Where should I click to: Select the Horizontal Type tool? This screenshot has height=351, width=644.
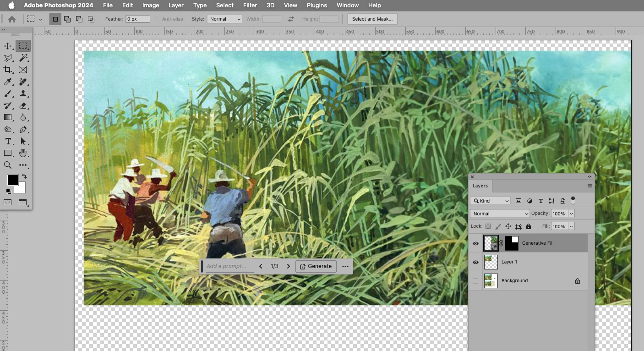(x=8, y=141)
